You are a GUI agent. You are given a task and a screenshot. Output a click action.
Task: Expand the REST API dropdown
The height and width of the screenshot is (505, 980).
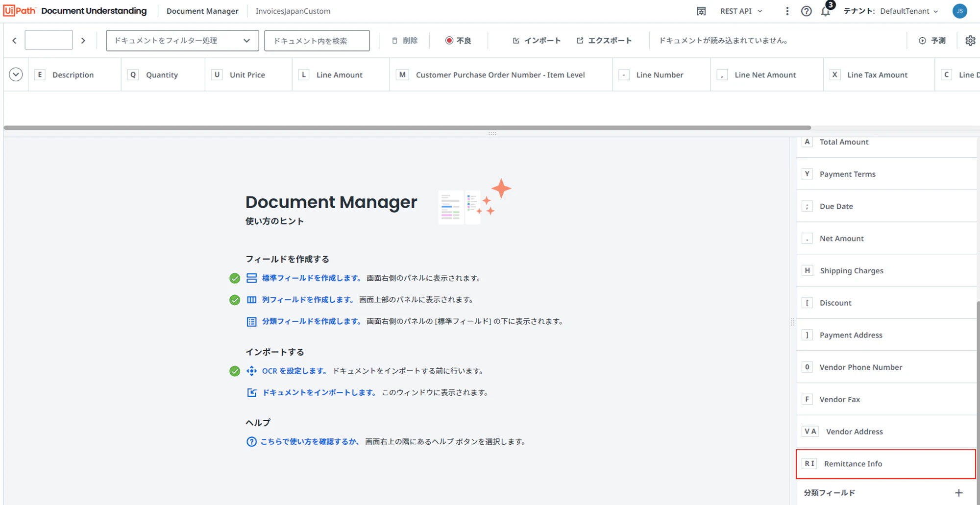(x=741, y=11)
